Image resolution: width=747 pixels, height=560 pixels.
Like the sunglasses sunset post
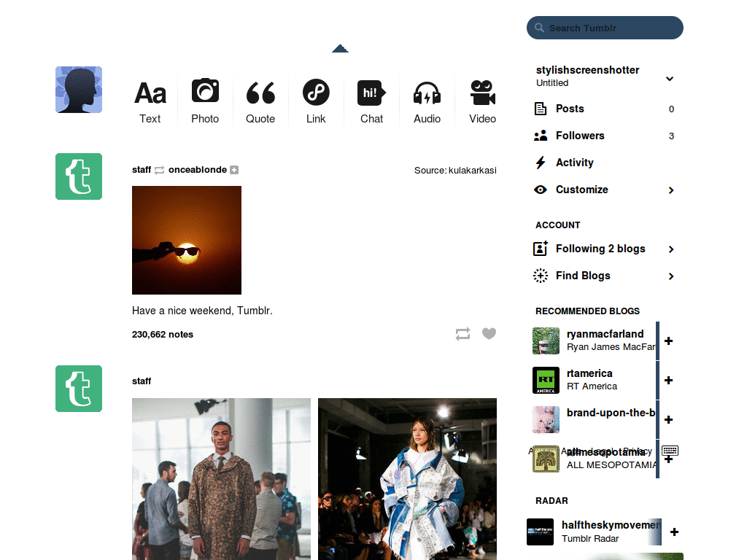point(489,333)
